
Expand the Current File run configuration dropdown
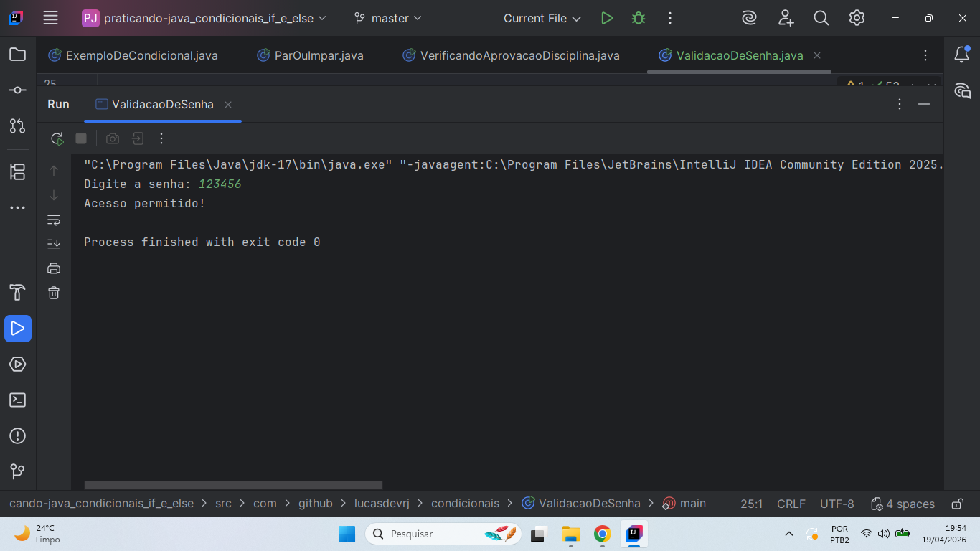(x=542, y=18)
